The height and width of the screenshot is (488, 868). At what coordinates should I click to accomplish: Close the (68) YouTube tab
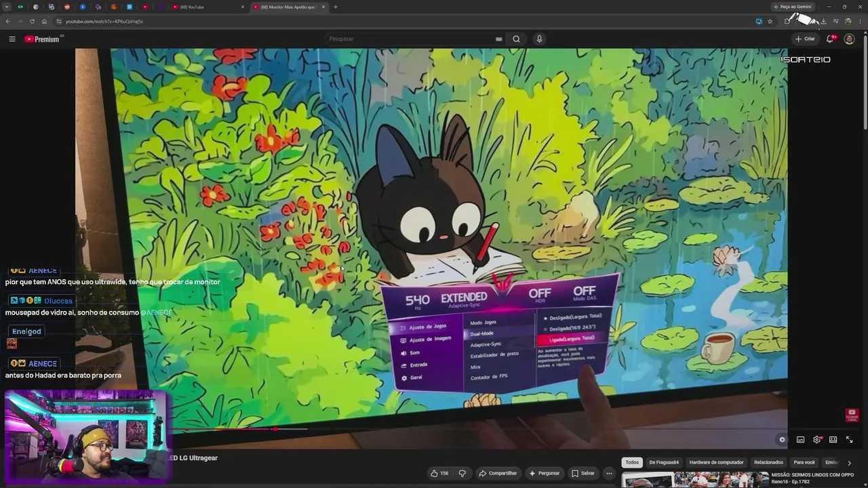pyautogui.click(x=243, y=7)
